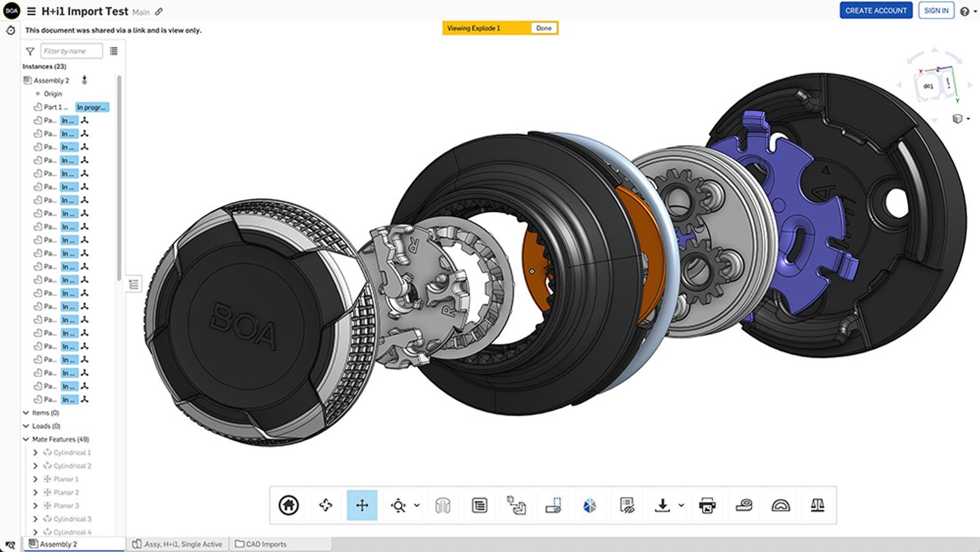Open the zoom tool dropdown arrow
This screenshot has width=980, height=552.
[417, 505]
